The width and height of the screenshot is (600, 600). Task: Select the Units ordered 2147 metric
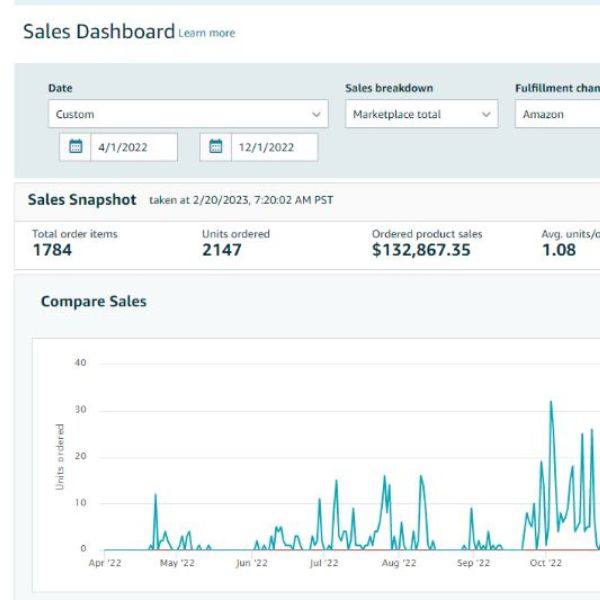(222, 250)
